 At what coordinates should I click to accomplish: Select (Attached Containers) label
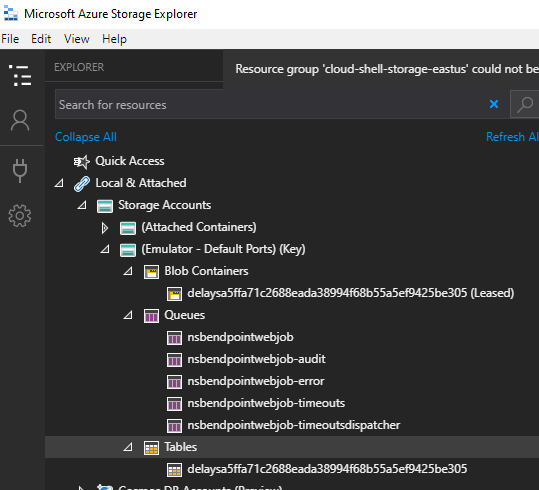coord(199,227)
